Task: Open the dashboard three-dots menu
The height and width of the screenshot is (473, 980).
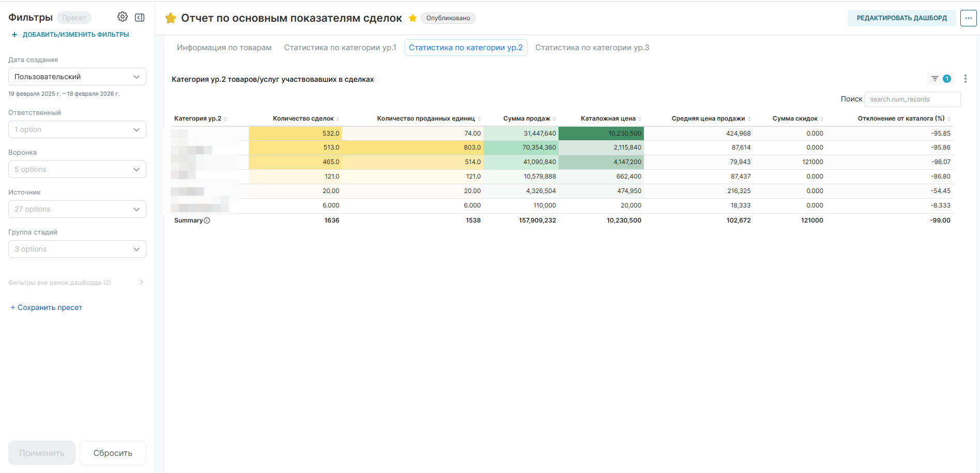Action: click(968, 18)
